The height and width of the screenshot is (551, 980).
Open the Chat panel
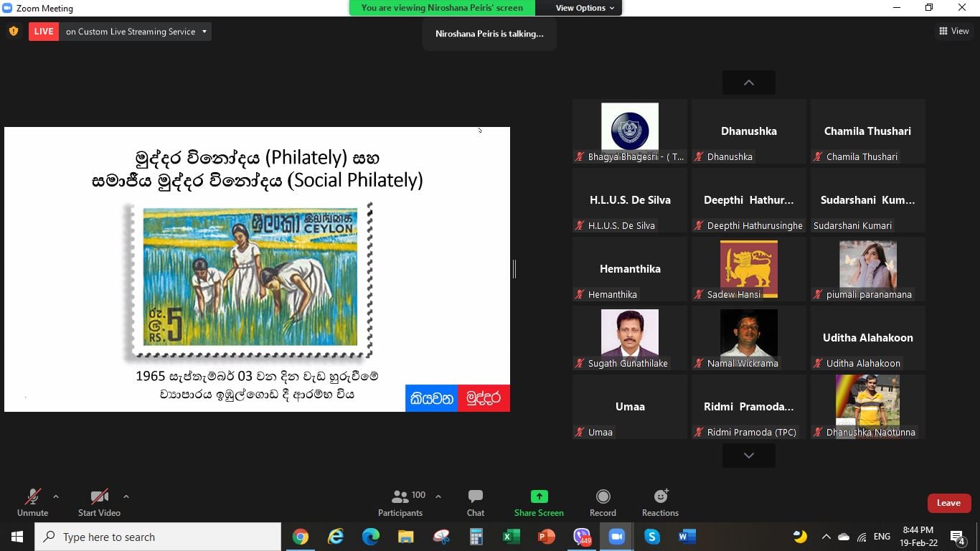click(476, 502)
